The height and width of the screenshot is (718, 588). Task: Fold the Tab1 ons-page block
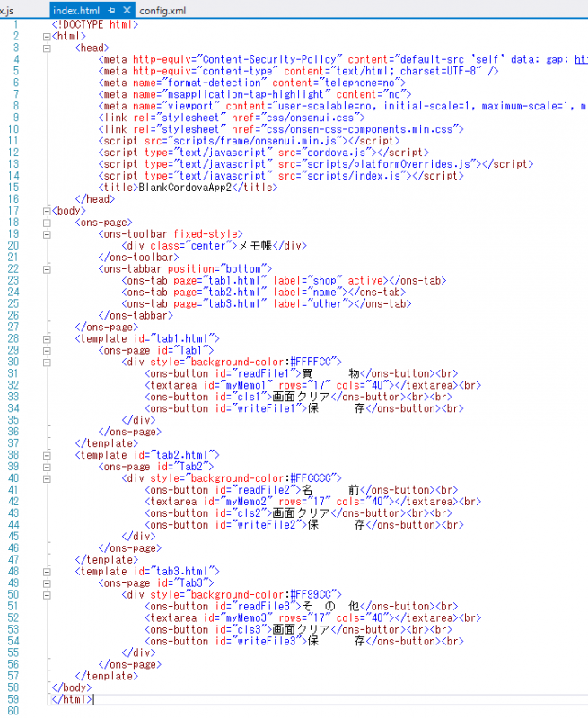coord(46,350)
